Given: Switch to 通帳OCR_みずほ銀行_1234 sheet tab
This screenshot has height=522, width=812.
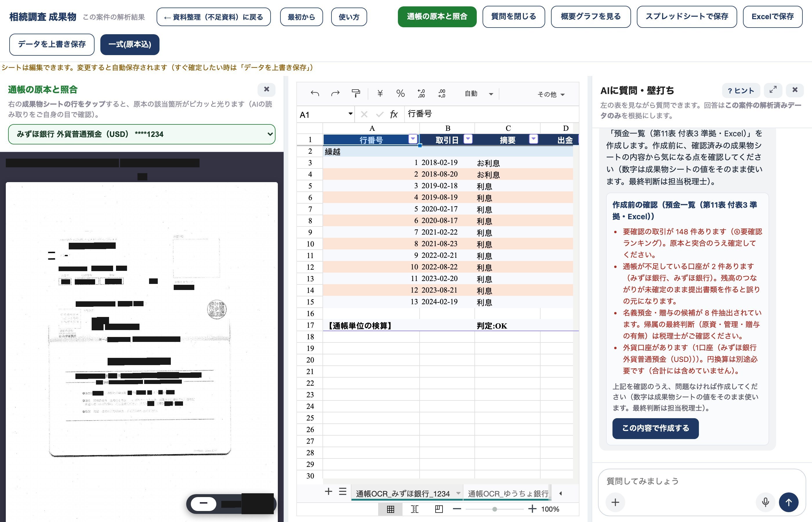Looking at the screenshot, I should [x=403, y=494].
